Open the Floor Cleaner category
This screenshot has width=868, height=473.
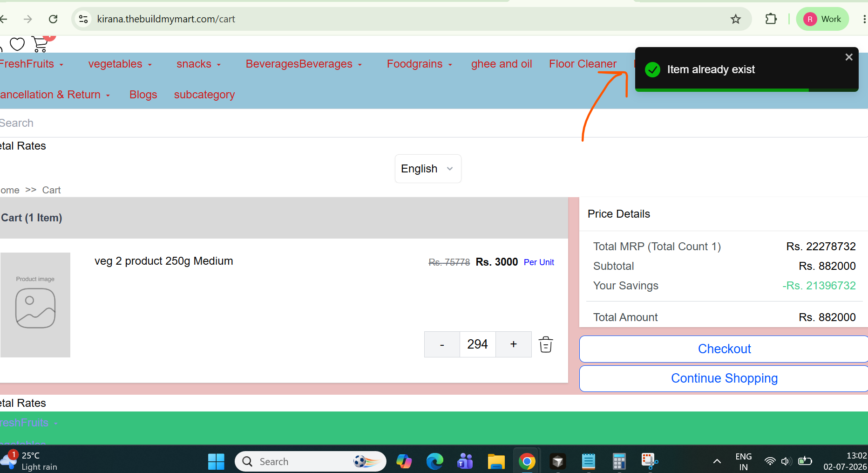[x=583, y=64]
